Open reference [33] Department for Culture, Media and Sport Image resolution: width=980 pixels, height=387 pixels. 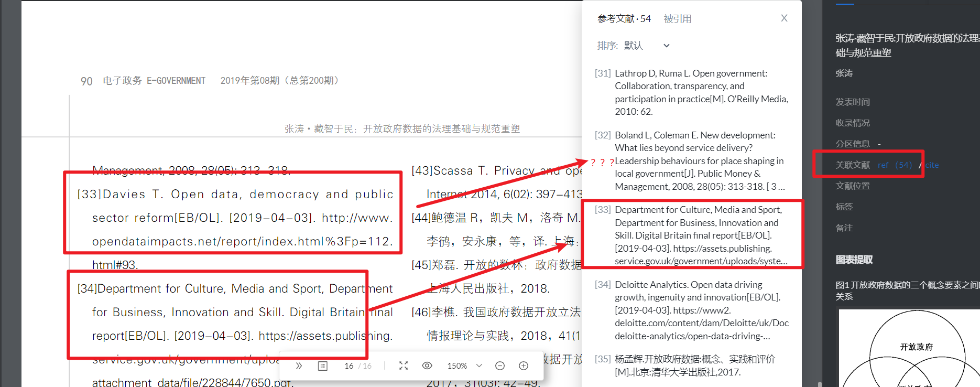692,235
